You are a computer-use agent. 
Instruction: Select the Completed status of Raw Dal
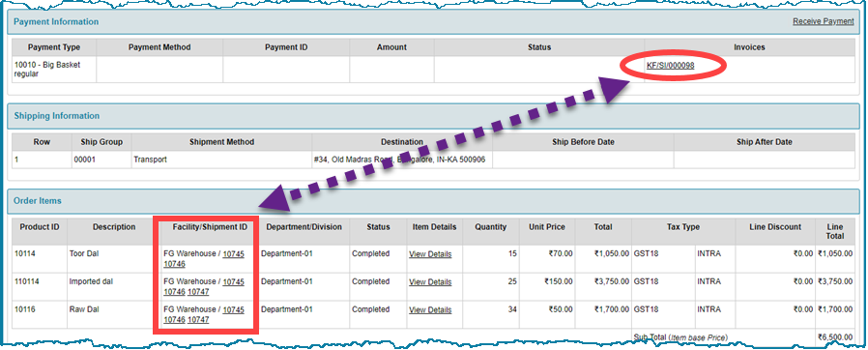(371, 309)
